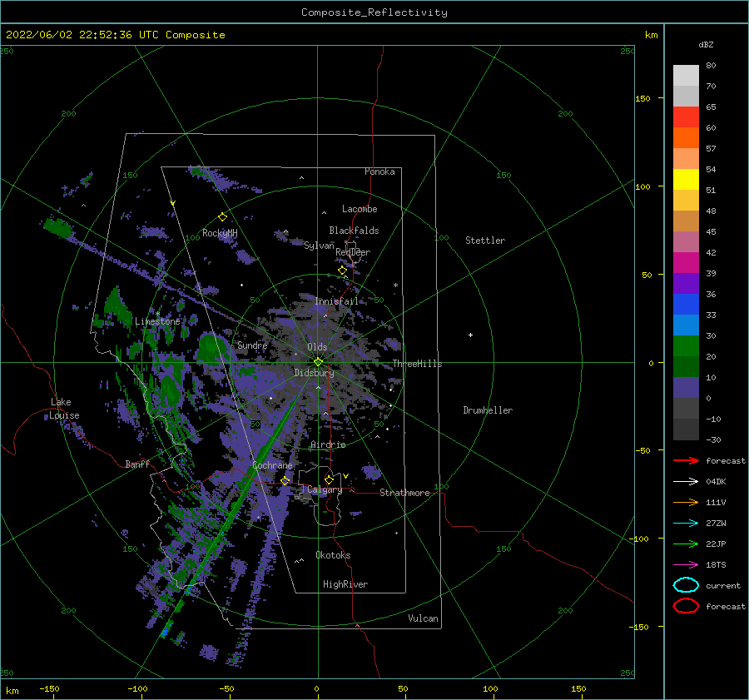This screenshot has width=749, height=700.
Task: Click the Strathmore label
Action: click(x=404, y=493)
